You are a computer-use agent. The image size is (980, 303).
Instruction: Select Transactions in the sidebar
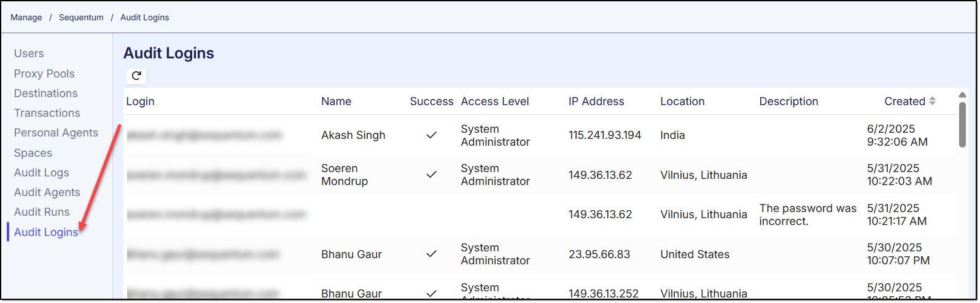point(47,113)
